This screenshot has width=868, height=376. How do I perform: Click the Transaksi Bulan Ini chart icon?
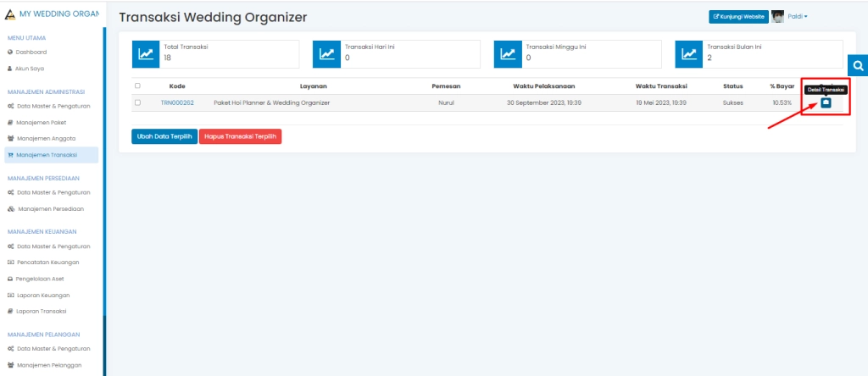pyautogui.click(x=689, y=53)
